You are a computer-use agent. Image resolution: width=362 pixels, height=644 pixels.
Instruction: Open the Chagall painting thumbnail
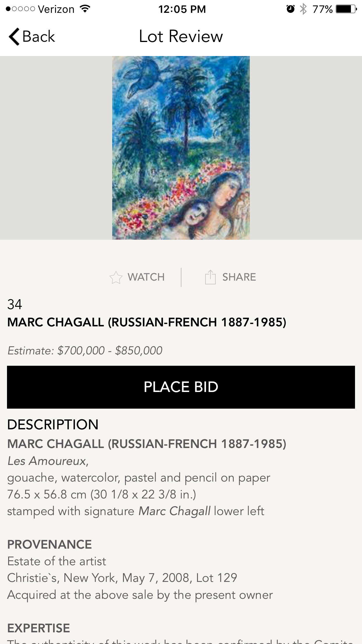pos(181,148)
